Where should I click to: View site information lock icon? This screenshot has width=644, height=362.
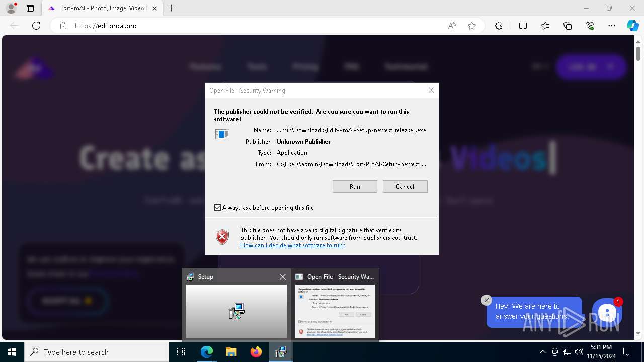63,26
